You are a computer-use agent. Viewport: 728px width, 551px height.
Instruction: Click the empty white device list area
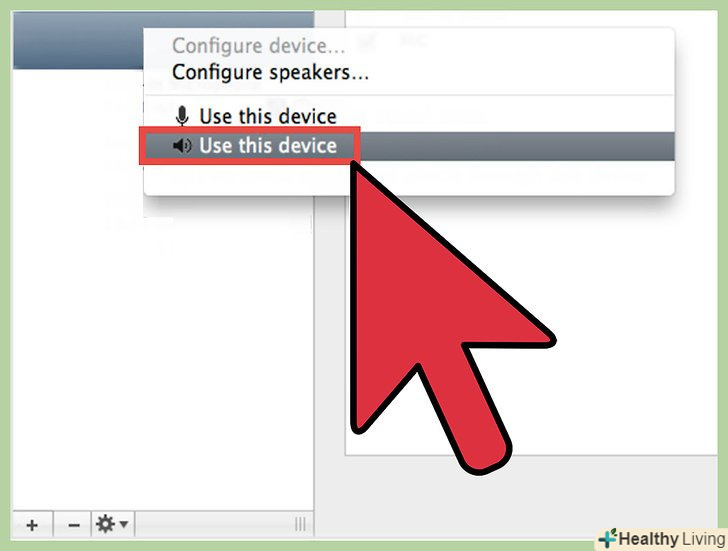(x=162, y=348)
